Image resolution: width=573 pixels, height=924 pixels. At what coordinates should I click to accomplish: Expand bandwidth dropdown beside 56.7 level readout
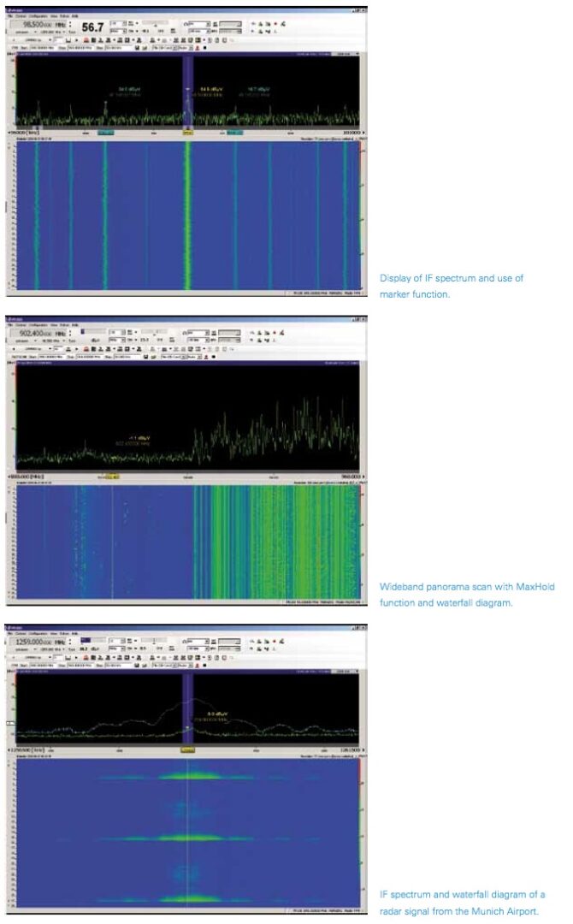pyautogui.click(x=125, y=24)
